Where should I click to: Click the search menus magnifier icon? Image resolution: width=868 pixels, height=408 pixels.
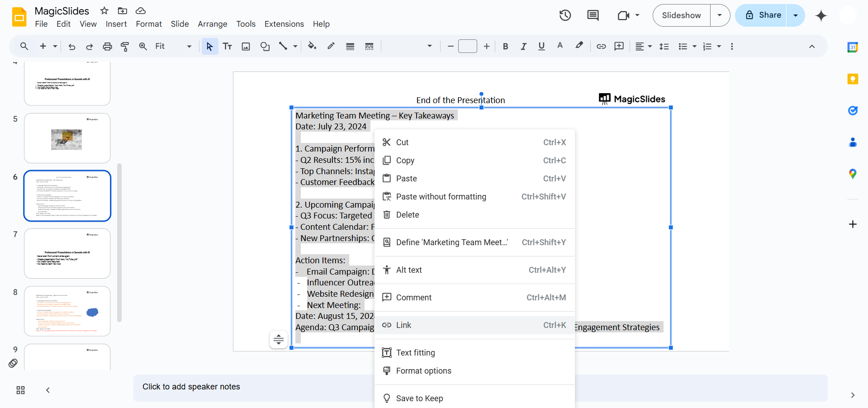pos(24,46)
